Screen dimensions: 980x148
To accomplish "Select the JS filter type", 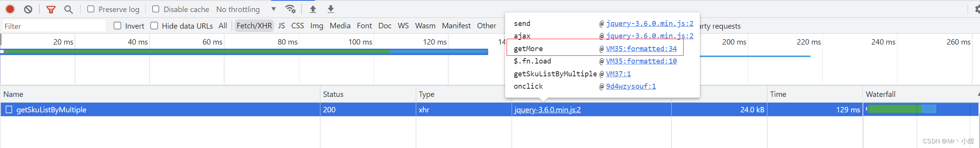I will (281, 26).
